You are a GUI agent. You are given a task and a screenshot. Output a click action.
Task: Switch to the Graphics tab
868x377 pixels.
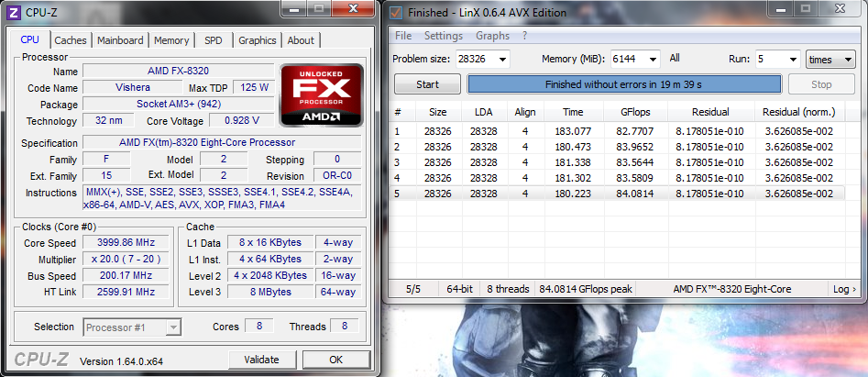coord(258,40)
